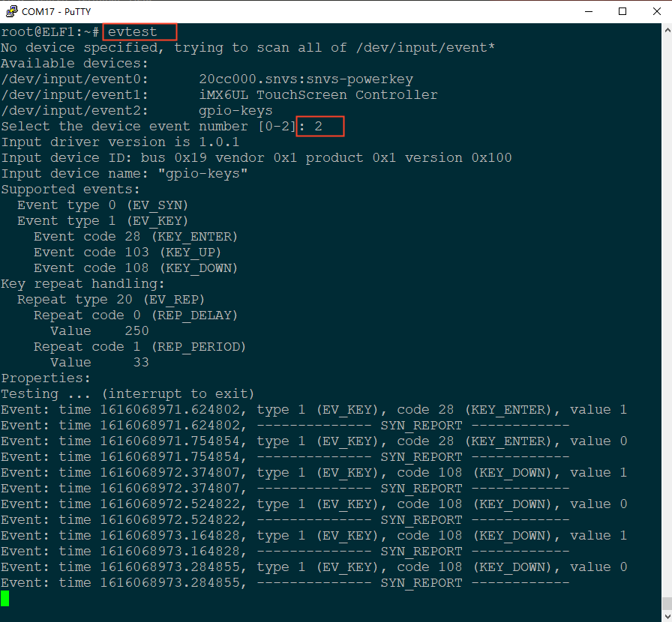
Task: Click 'Input driver version is 1.0.1'
Action: click(120, 142)
